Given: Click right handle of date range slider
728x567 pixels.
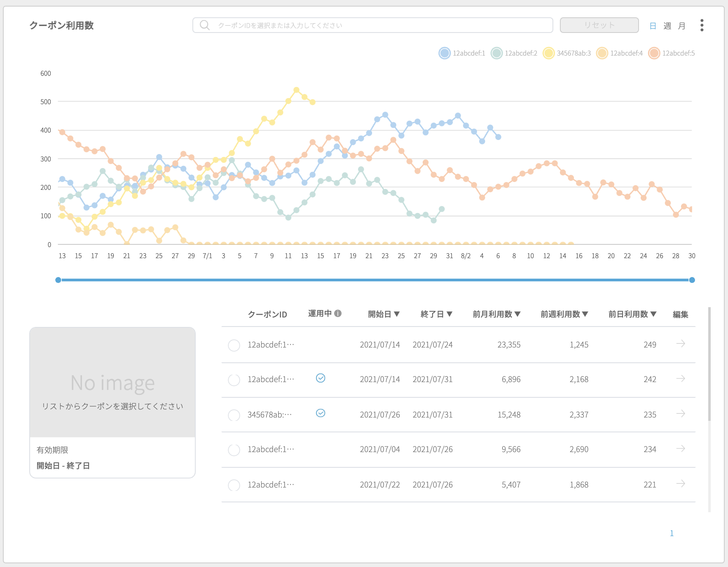Looking at the screenshot, I should pos(692,280).
